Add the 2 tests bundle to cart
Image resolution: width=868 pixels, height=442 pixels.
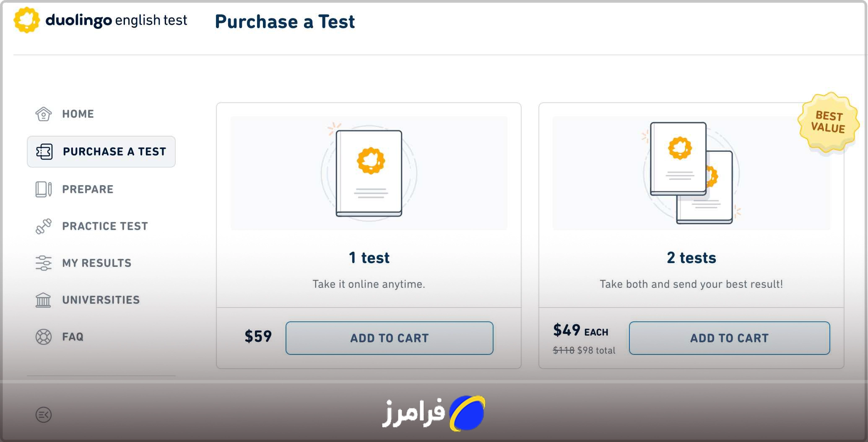729,338
